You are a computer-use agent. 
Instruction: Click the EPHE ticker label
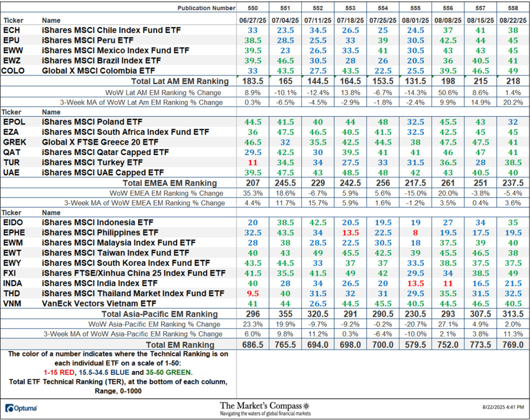(14, 233)
